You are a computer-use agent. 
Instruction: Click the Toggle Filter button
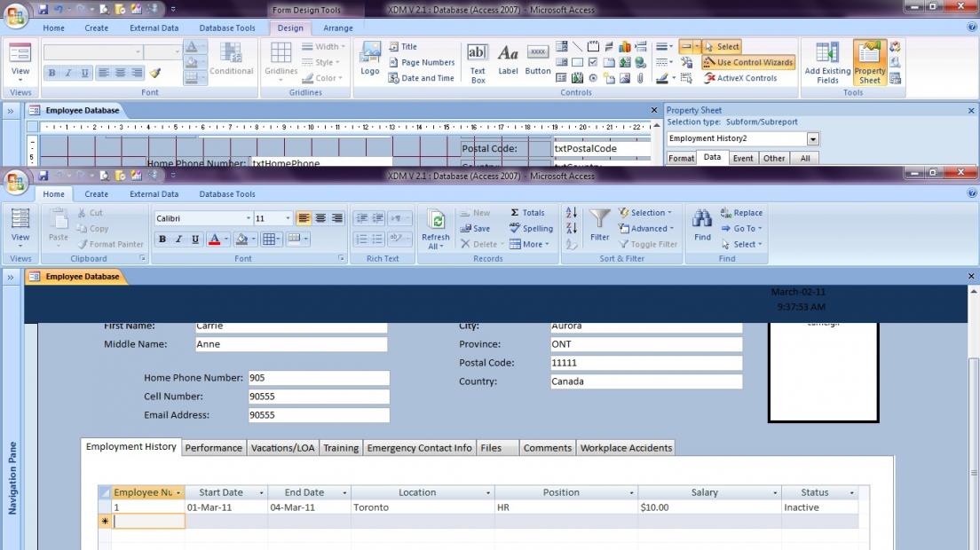(648, 244)
